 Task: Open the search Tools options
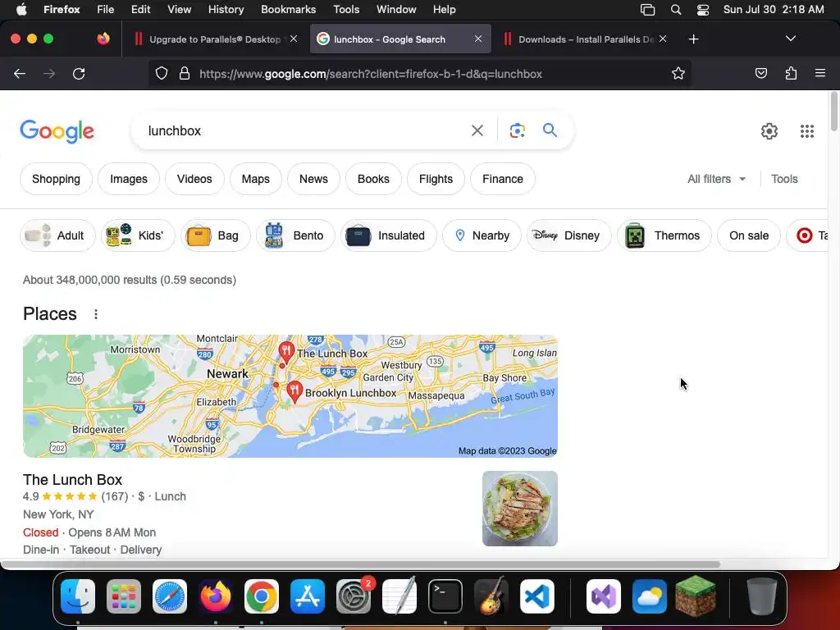click(x=784, y=179)
